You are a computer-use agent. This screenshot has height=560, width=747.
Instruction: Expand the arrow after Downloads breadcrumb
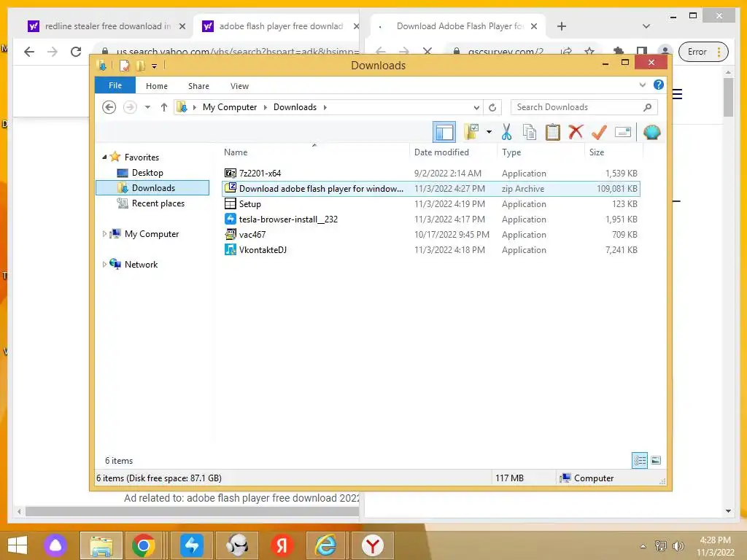(325, 107)
